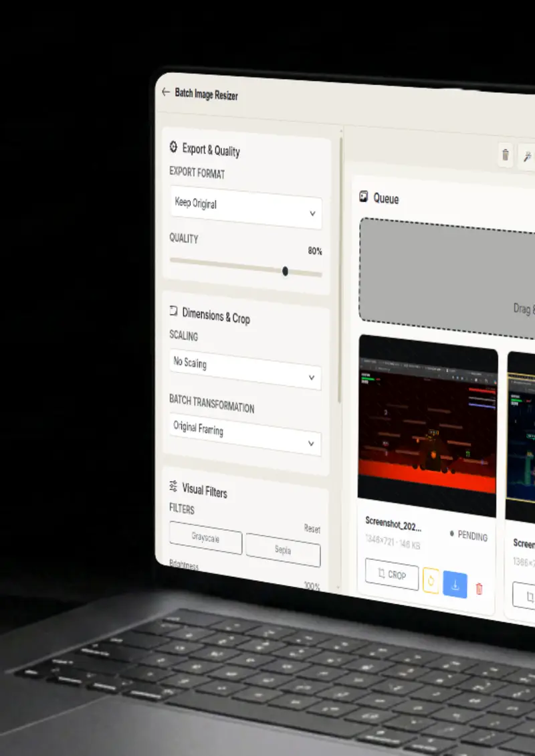Image resolution: width=535 pixels, height=756 pixels.
Task: Open the Batch Transformation dropdown showing Original Framing
Action: [x=245, y=435]
